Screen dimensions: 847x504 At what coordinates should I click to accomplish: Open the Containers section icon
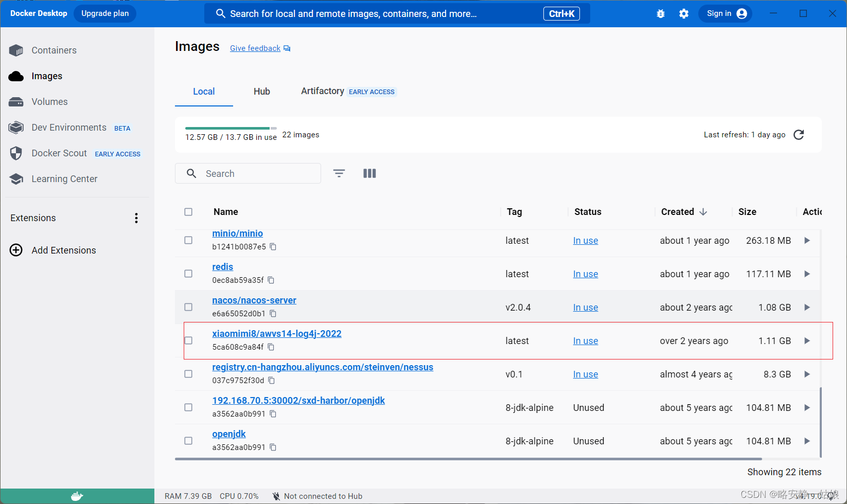coord(16,50)
